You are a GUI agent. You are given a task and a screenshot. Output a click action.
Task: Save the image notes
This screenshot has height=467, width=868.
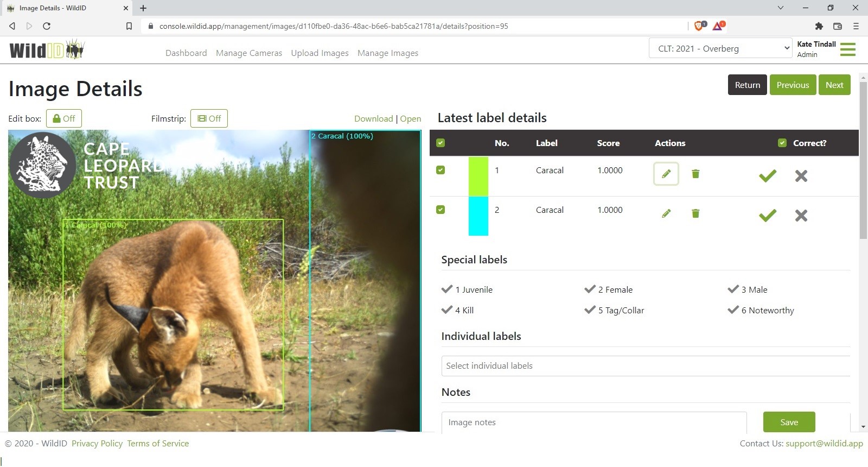[789, 422]
